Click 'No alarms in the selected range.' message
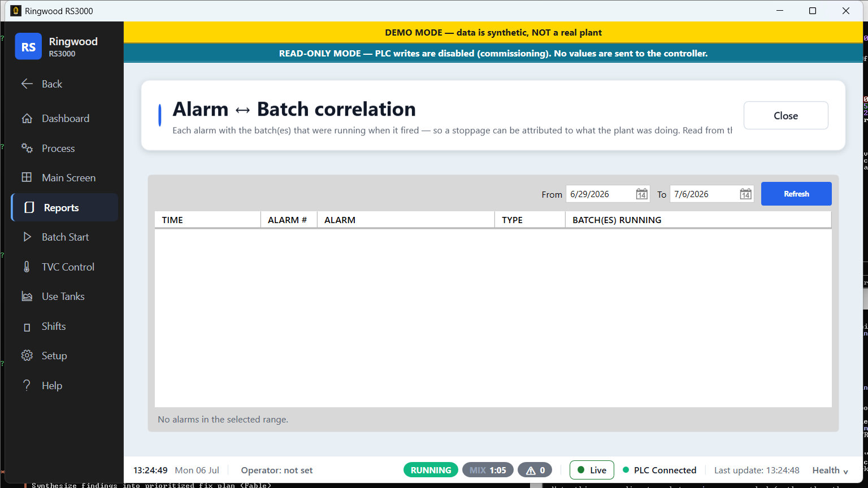 click(223, 420)
